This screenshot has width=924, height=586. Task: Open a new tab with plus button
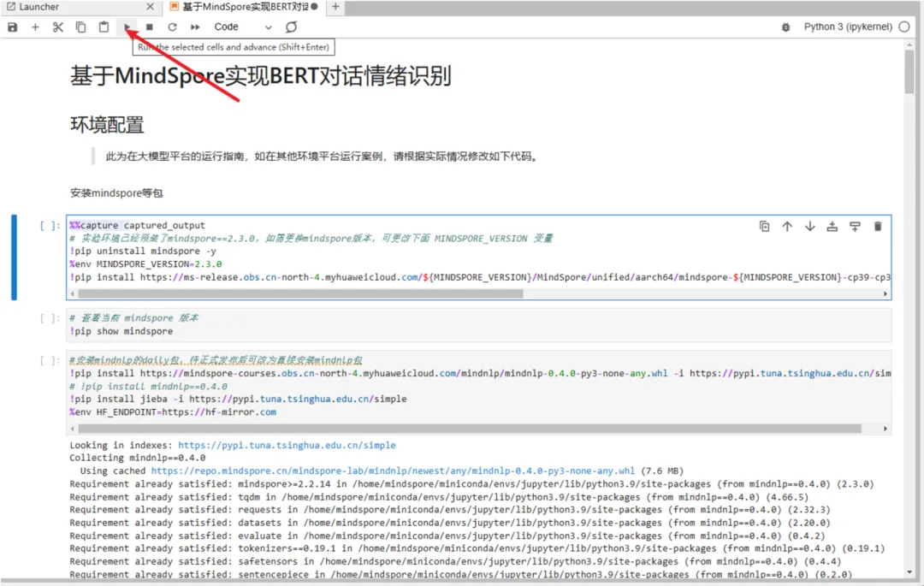pos(335,7)
